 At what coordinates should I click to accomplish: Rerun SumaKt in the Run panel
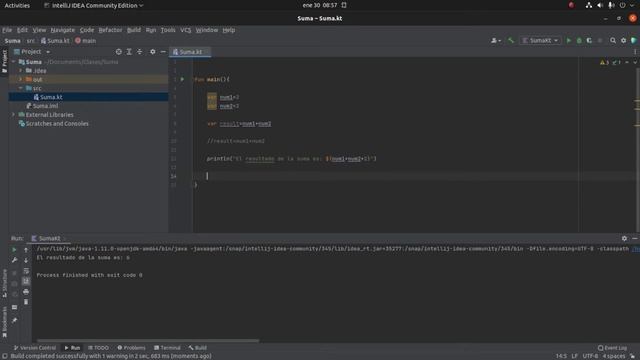point(14,249)
